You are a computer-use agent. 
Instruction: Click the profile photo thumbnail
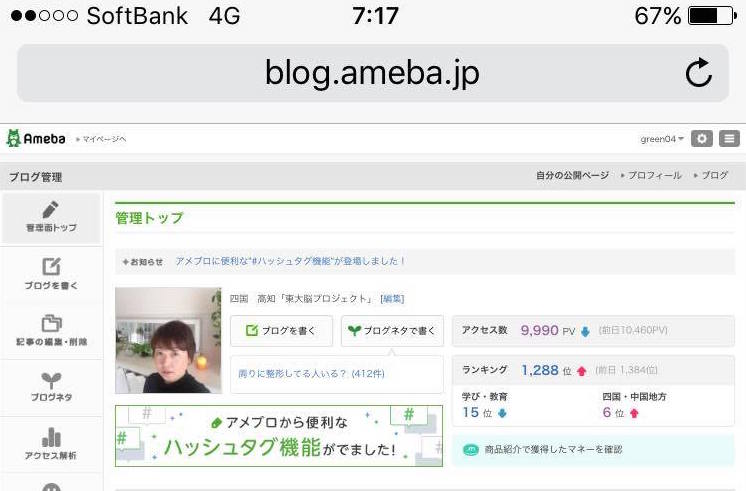(x=168, y=340)
